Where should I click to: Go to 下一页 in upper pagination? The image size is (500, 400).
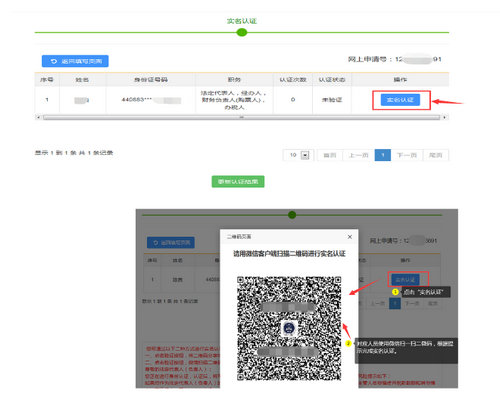point(407,155)
